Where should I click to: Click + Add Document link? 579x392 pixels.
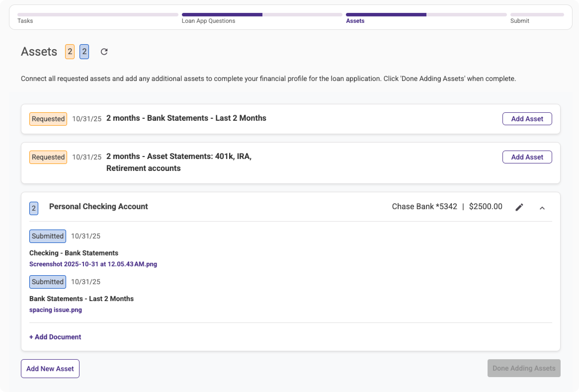click(55, 337)
